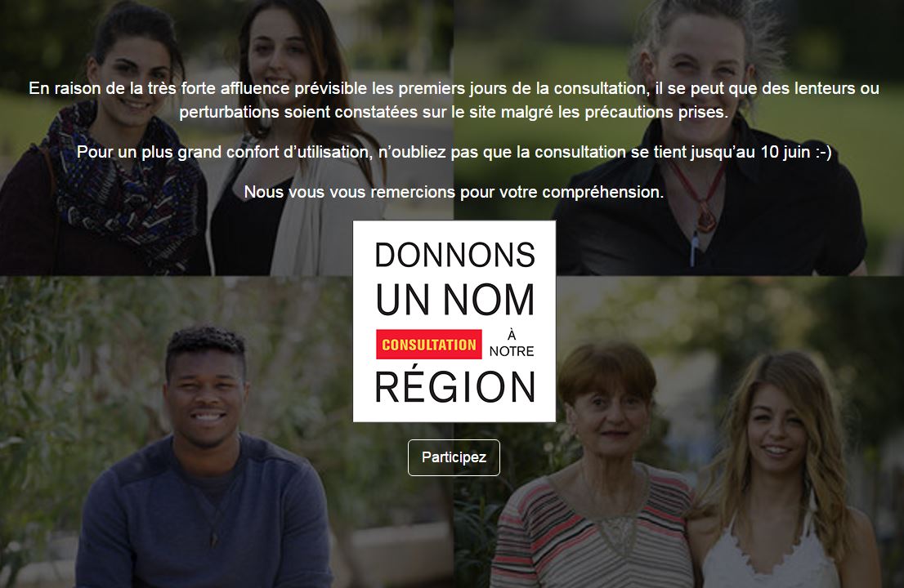Click the ':-)' smiley in the message
Viewport: 904px width, 588px height.
click(823, 153)
